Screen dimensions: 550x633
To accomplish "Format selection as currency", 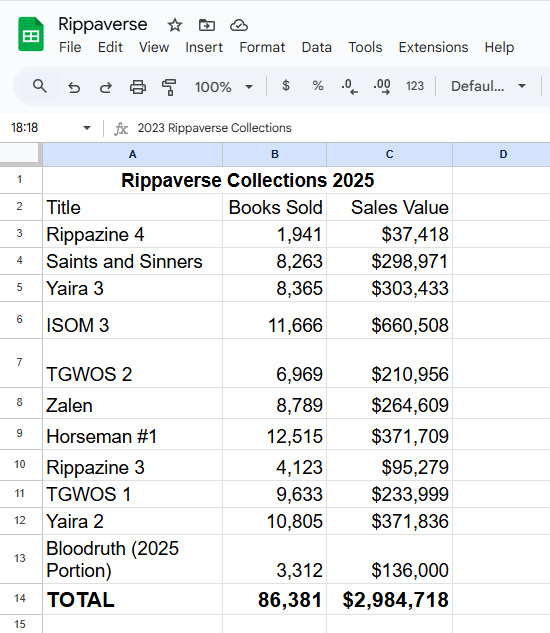I will 286,86.
